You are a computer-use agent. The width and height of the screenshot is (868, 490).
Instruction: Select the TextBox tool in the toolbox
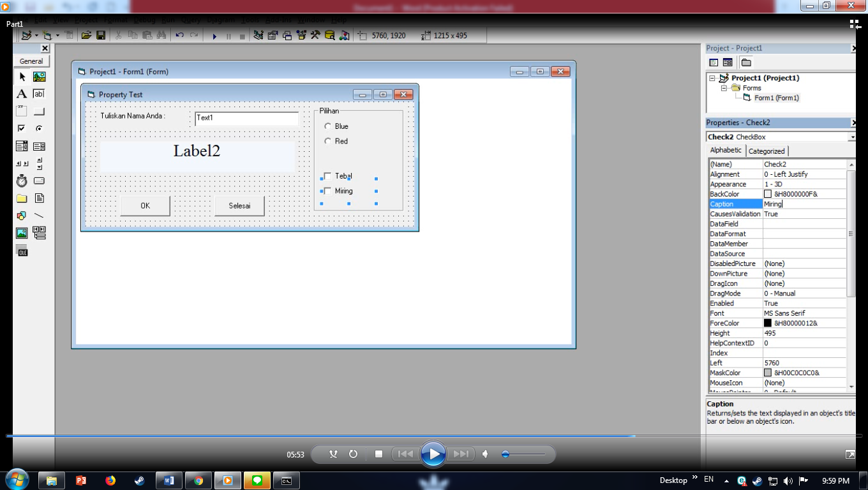click(39, 94)
